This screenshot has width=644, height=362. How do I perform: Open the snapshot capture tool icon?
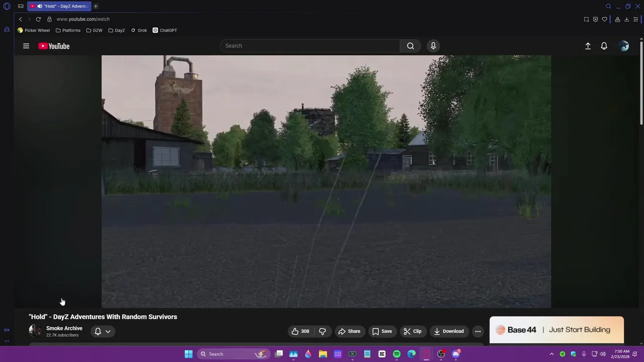[x=586, y=19]
